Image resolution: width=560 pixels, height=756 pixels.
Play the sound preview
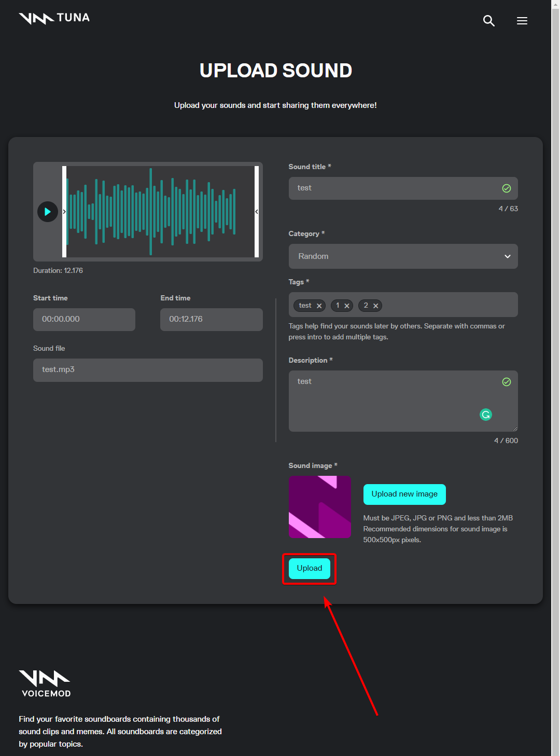48,212
